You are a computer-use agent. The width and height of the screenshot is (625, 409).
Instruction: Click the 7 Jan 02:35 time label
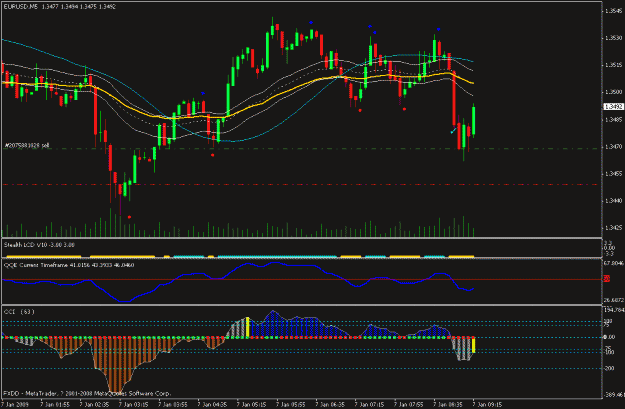[94, 405]
